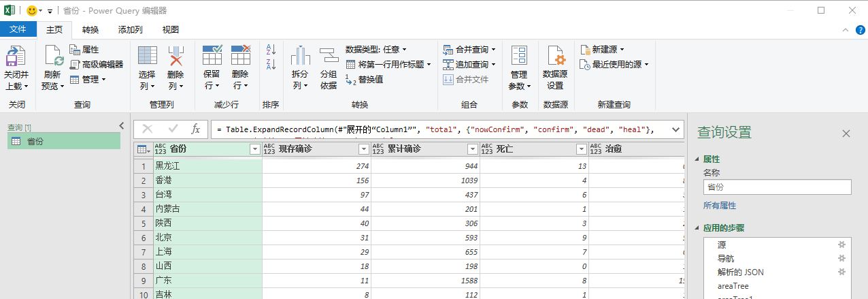Click the Close & Load icon
This screenshot has height=299, width=868.
click(16, 57)
